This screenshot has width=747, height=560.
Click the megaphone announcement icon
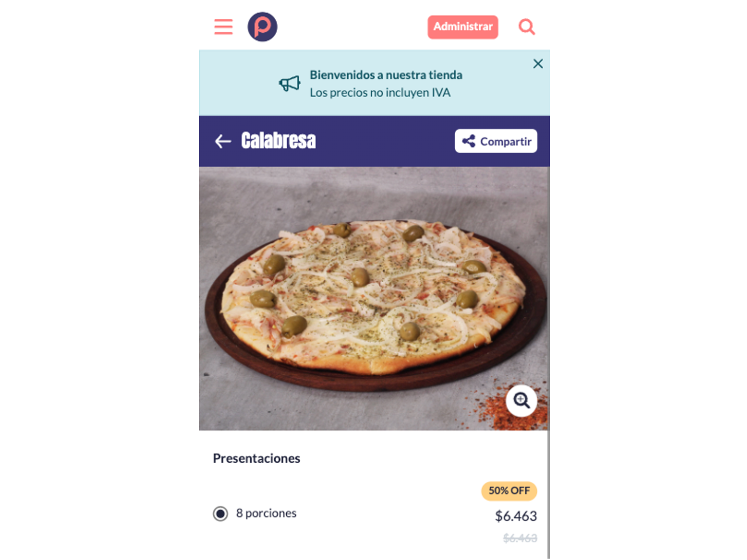coord(290,83)
